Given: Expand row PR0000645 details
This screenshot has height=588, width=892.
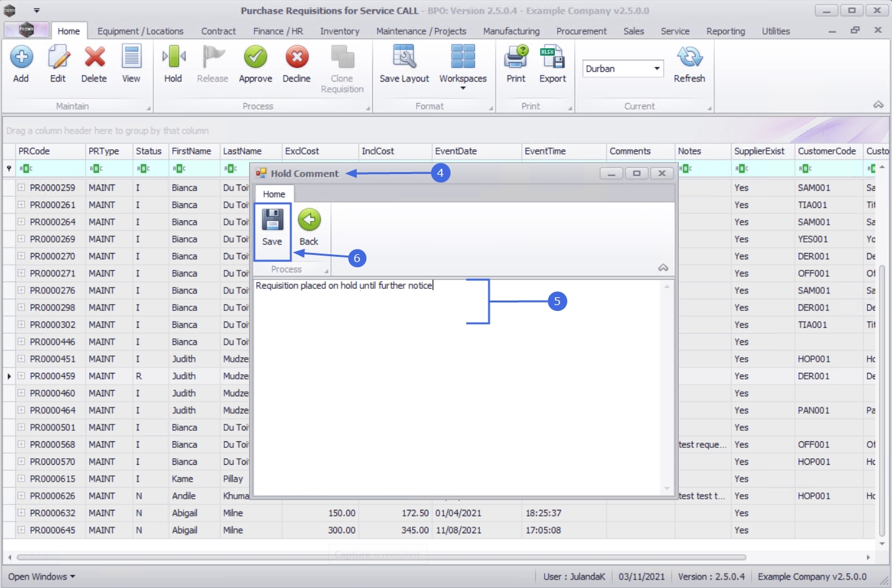Looking at the screenshot, I should [22, 530].
